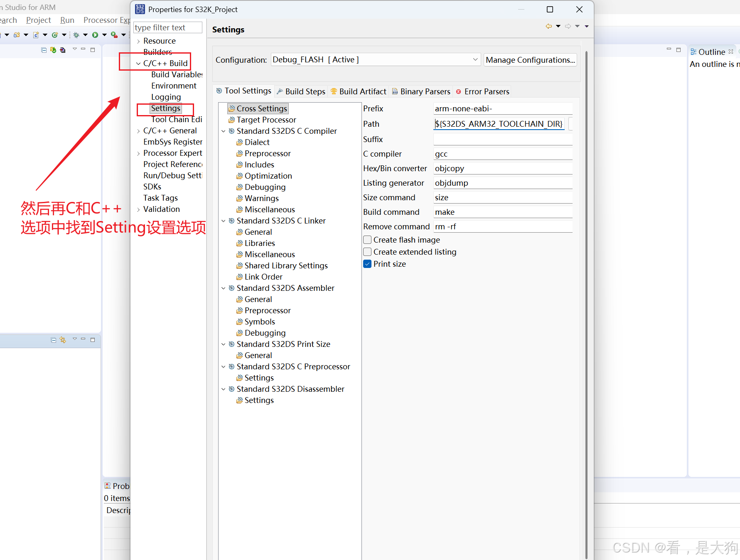Expand the C/C++ General node
The height and width of the screenshot is (560, 740).
138,131
